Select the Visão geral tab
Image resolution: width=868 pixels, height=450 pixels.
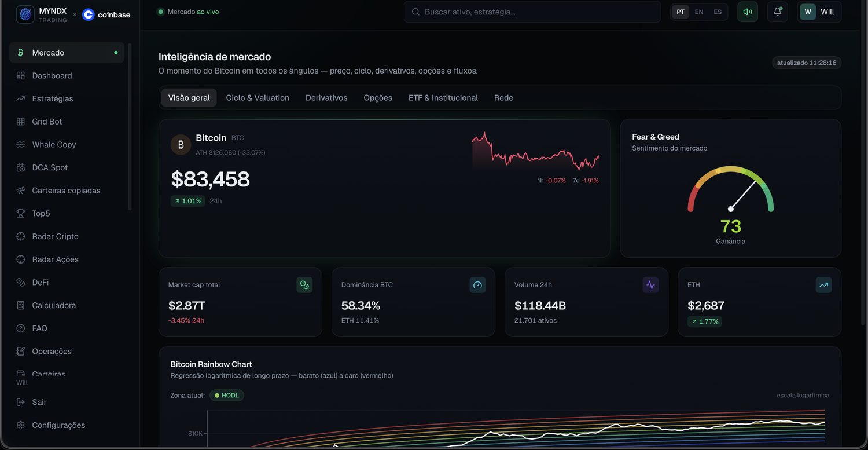pos(189,98)
